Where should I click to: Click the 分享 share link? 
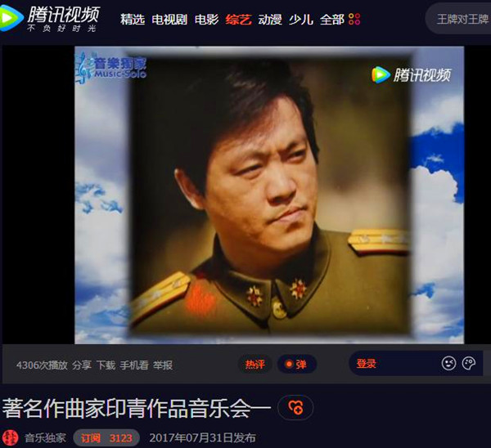pyautogui.click(x=82, y=365)
